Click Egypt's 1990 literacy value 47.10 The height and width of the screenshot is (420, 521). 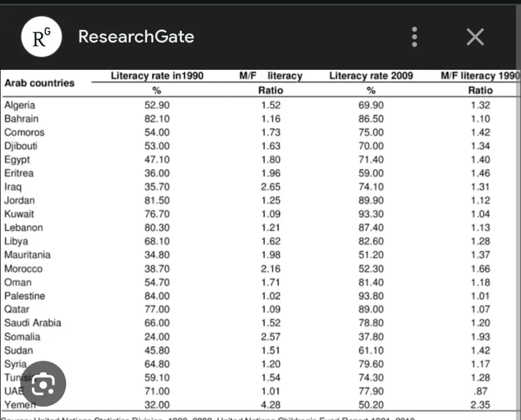click(157, 160)
